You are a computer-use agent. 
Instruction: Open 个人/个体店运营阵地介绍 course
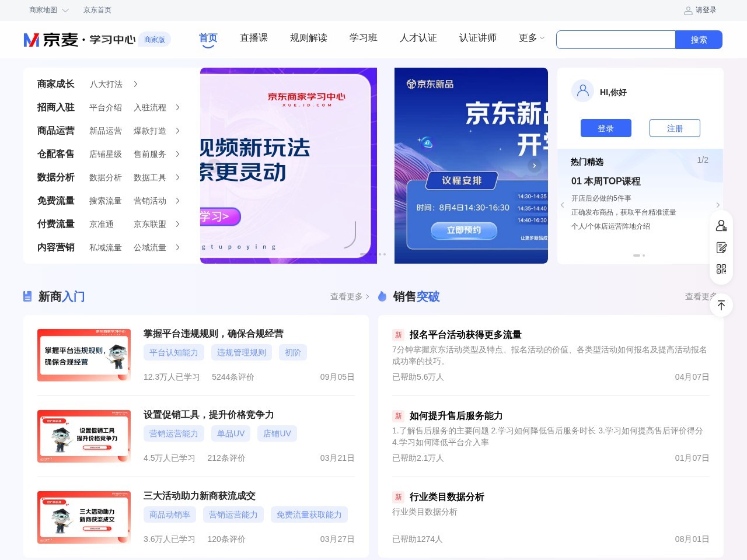[x=610, y=226]
